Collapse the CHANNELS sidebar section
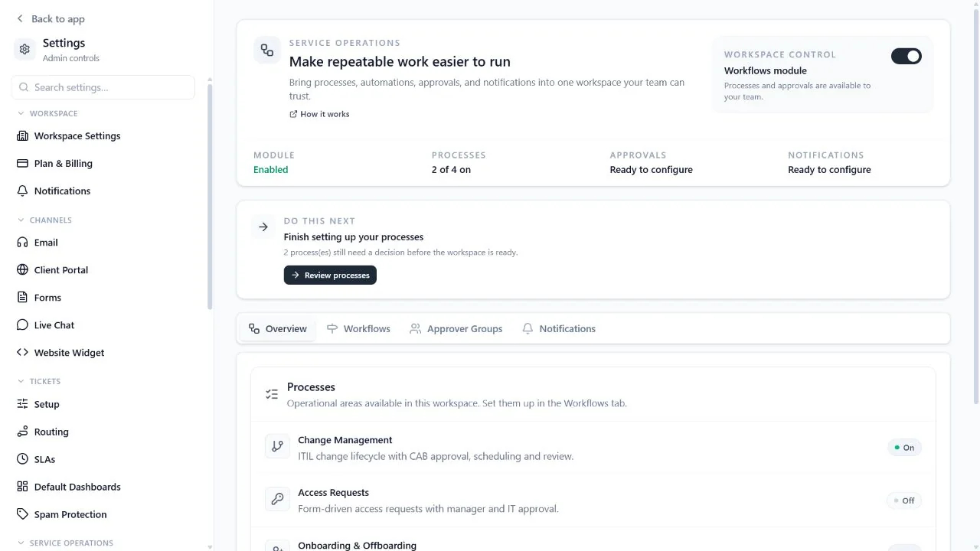 click(x=44, y=220)
